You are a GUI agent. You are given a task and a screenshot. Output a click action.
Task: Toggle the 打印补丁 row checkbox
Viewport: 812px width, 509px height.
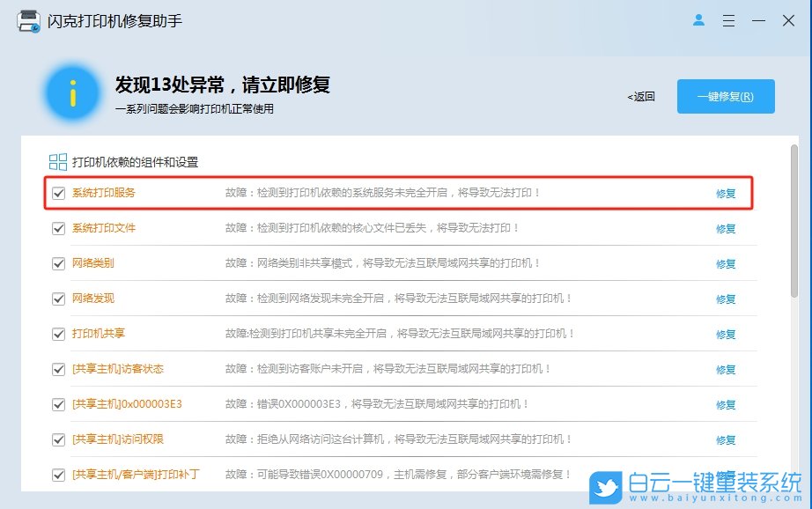pos(57,475)
